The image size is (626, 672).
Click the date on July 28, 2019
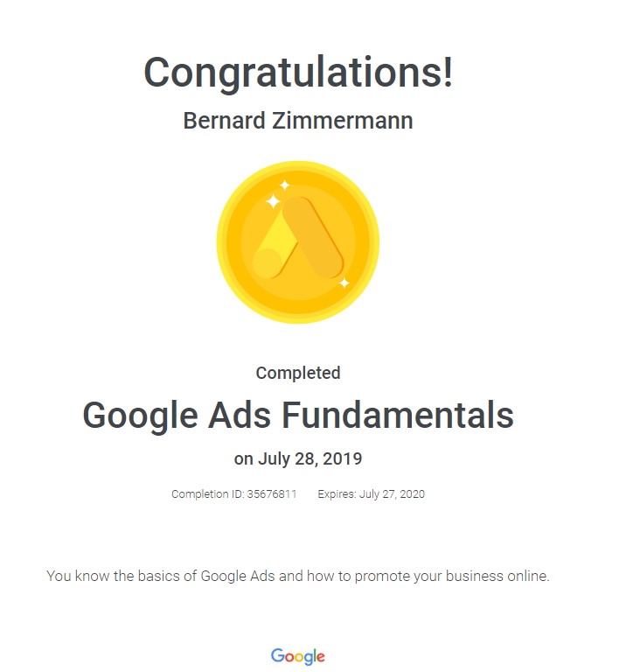click(298, 458)
